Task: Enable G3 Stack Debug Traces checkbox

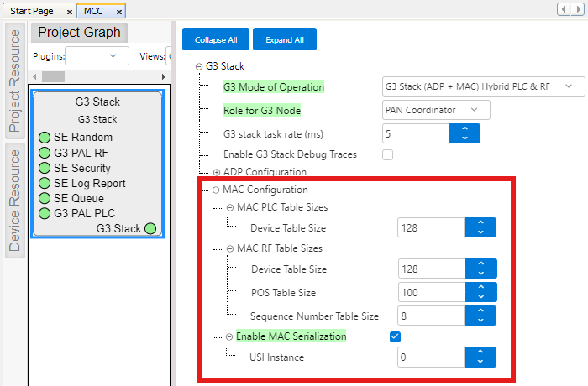Action: (x=388, y=154)
